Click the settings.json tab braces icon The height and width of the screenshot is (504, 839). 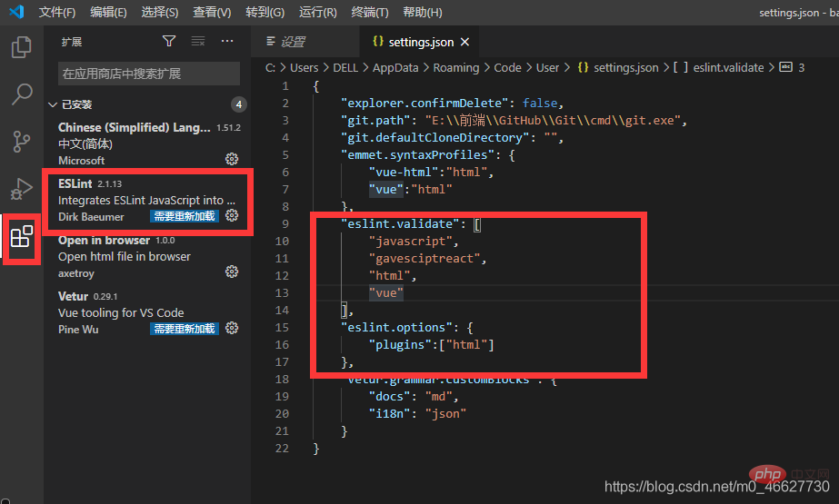pyautogui.click(x=378, y=41)
